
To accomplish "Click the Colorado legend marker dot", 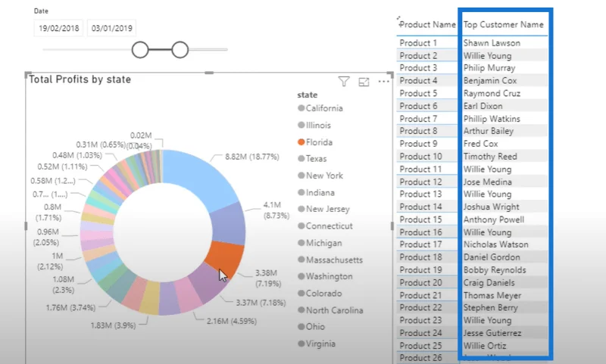I will click(x=301, y=294).
